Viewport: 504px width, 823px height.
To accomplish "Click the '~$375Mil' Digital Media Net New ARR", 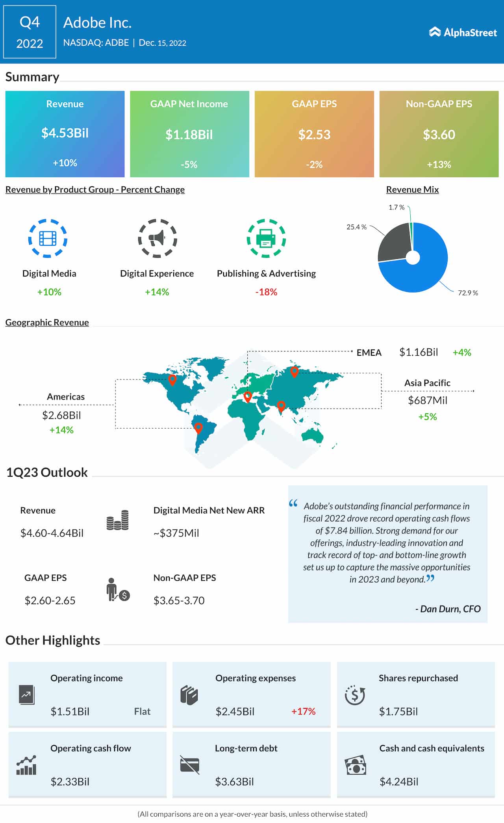I will point(176,533).
